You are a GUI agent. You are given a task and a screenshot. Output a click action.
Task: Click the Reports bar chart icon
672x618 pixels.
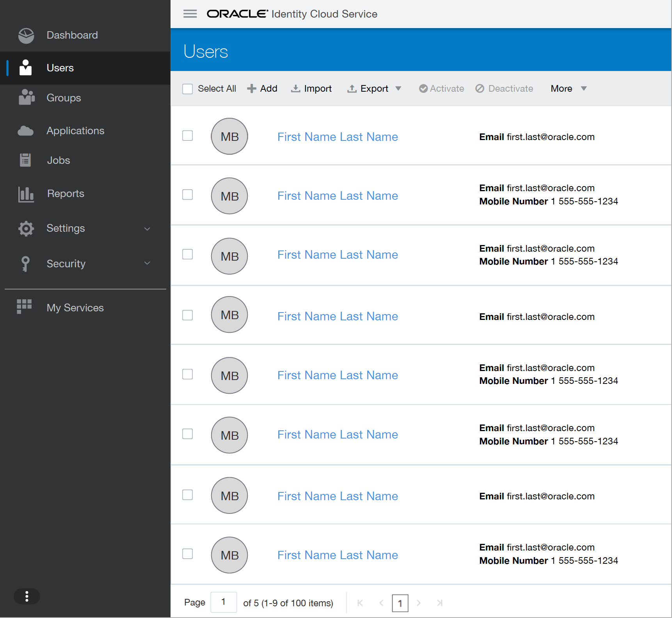26,194
